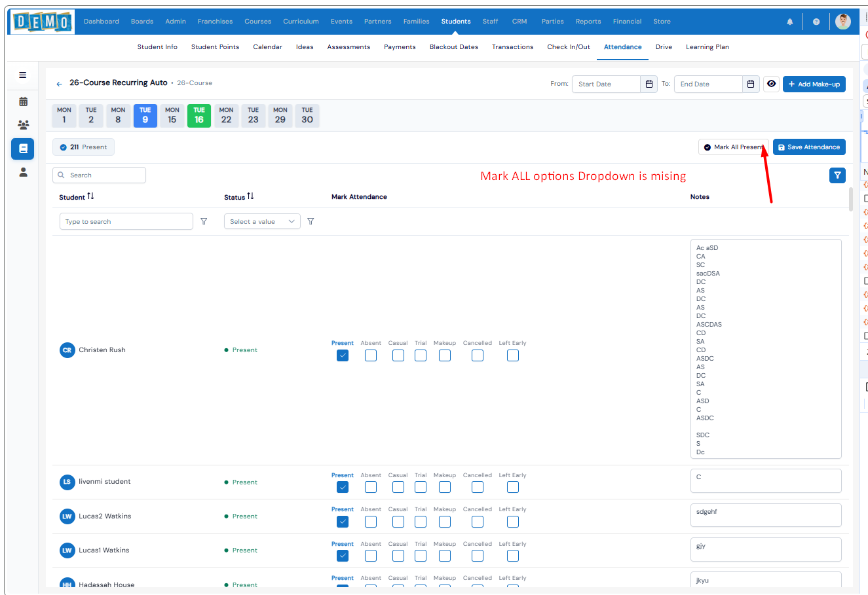
Task: Click the blue filter icon button
Action: pyautogui.click(x=837, y=175)
